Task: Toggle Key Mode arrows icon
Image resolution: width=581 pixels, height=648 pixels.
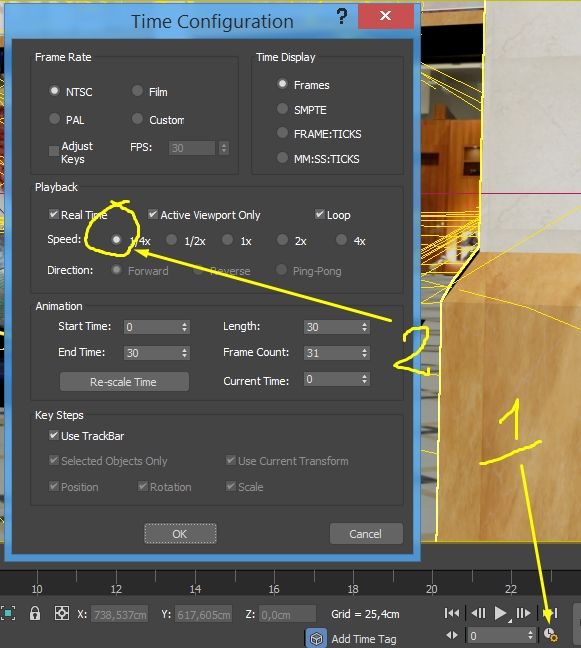Action: 452,635
